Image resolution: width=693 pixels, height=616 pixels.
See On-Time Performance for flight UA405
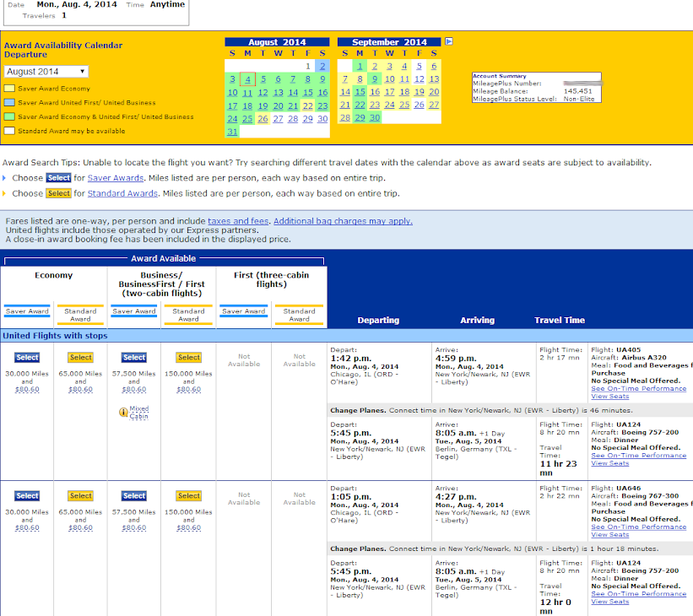click(639, 388)
